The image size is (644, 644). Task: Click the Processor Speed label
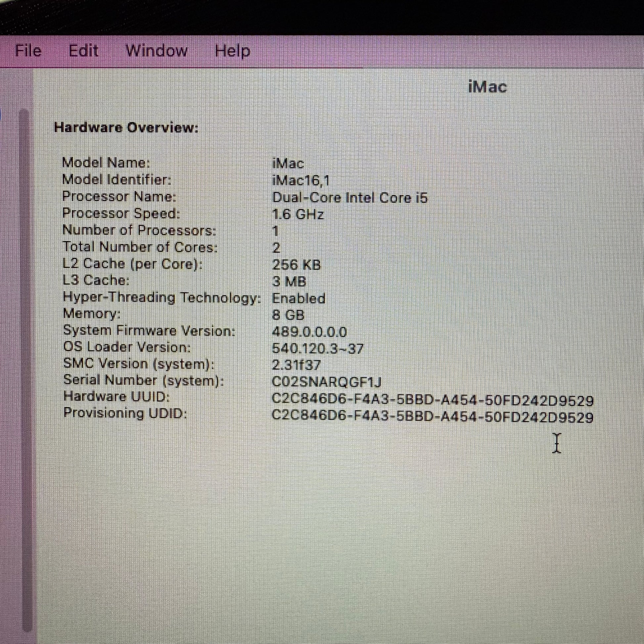121,213
